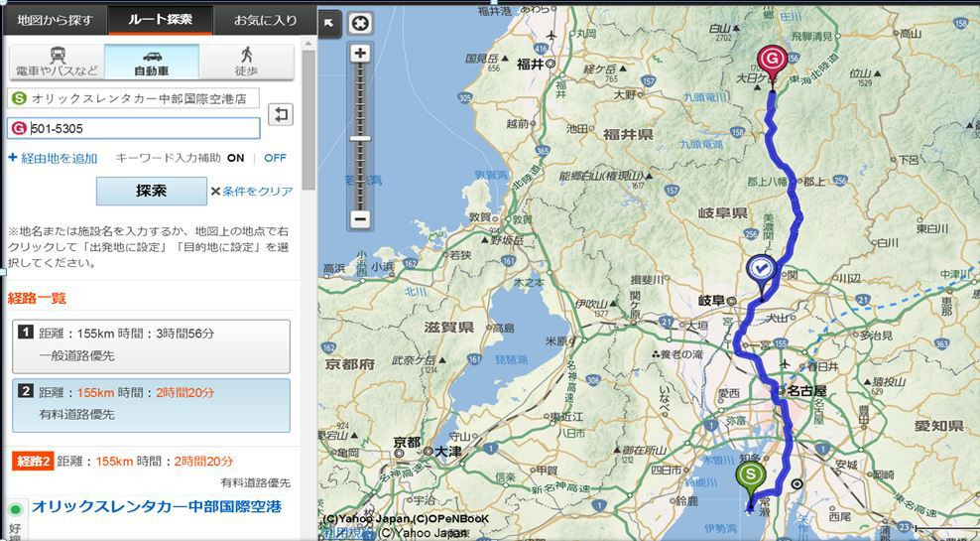Click the 郡上 label on map

tap(814, 182)
